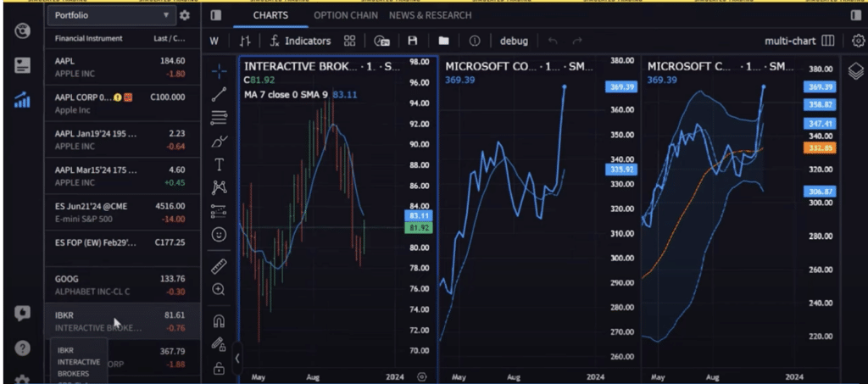Viewport: 868px width, 384px height.
Task: Select the trend line drawing tool
Action: click(220, 95)
